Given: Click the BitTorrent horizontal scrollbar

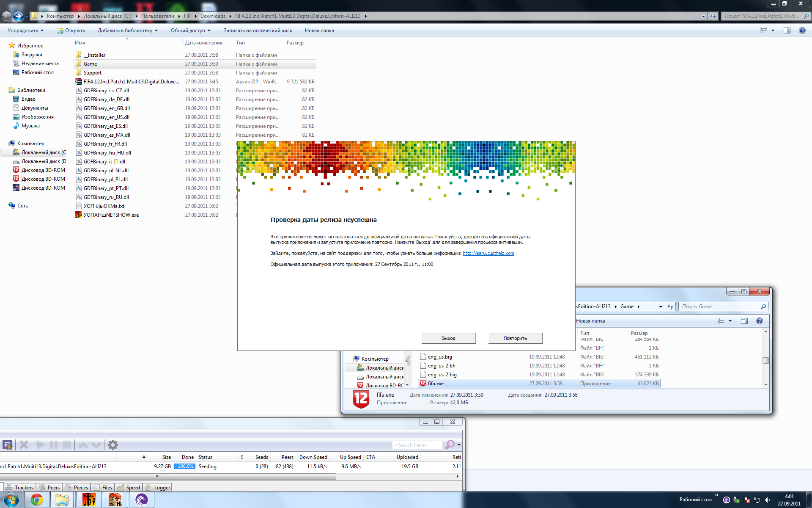Looking at the screenshot, I should (x=168, y=476).
